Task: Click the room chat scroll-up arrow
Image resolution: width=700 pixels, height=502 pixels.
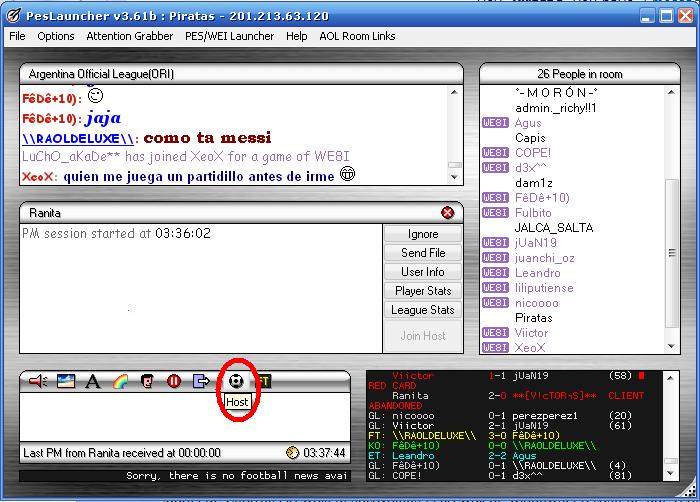Action: click(x=454, y=92)
